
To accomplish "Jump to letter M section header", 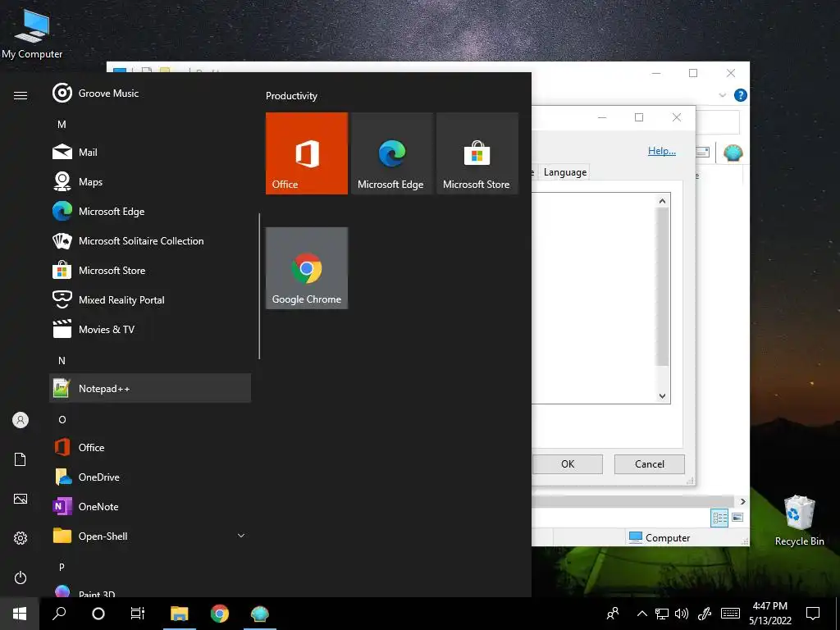I will pos(62,125).
